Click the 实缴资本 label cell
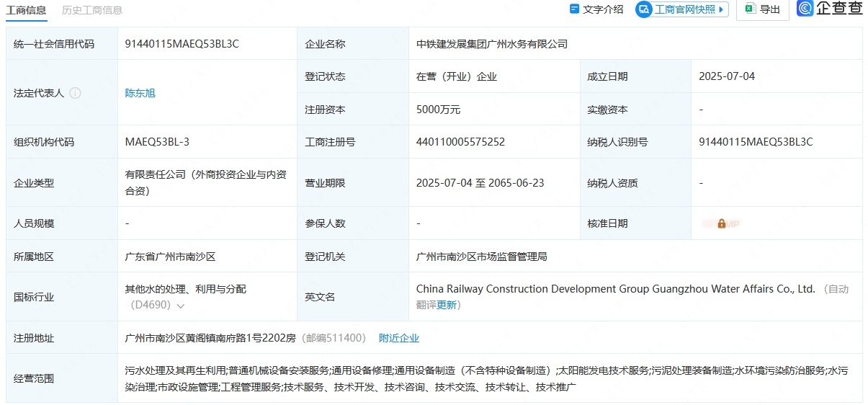Viewport: 868px width, 405px height. tap(635, 110)
